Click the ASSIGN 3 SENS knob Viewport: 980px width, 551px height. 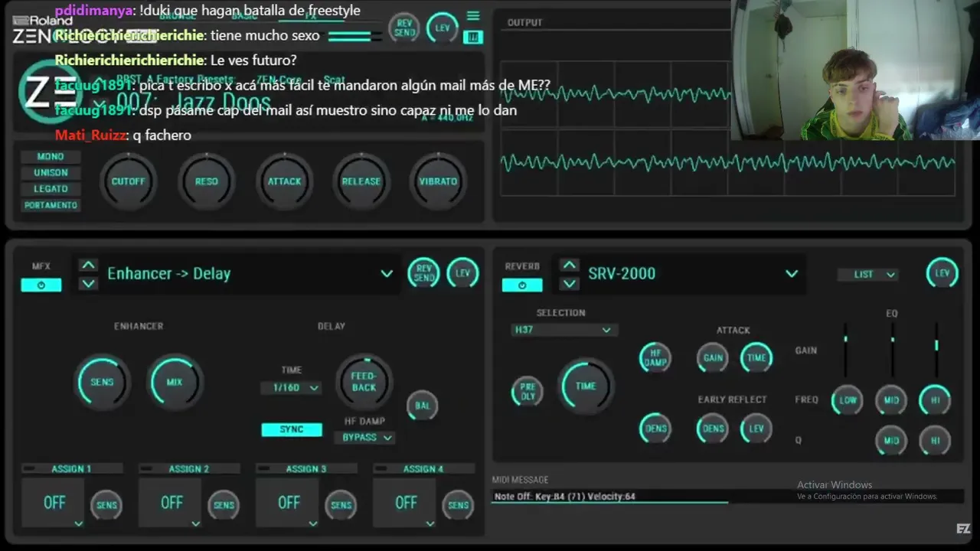tap(341, 505)
